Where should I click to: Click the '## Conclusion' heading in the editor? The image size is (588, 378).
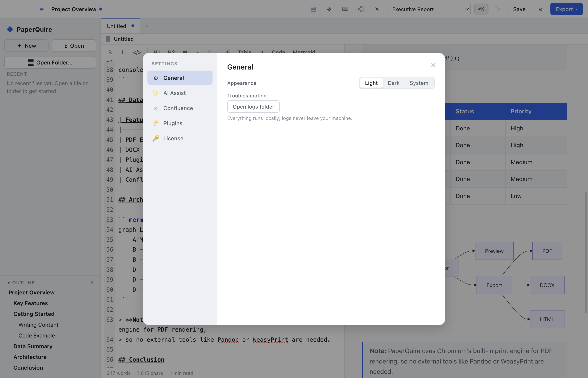click(141, 360)
